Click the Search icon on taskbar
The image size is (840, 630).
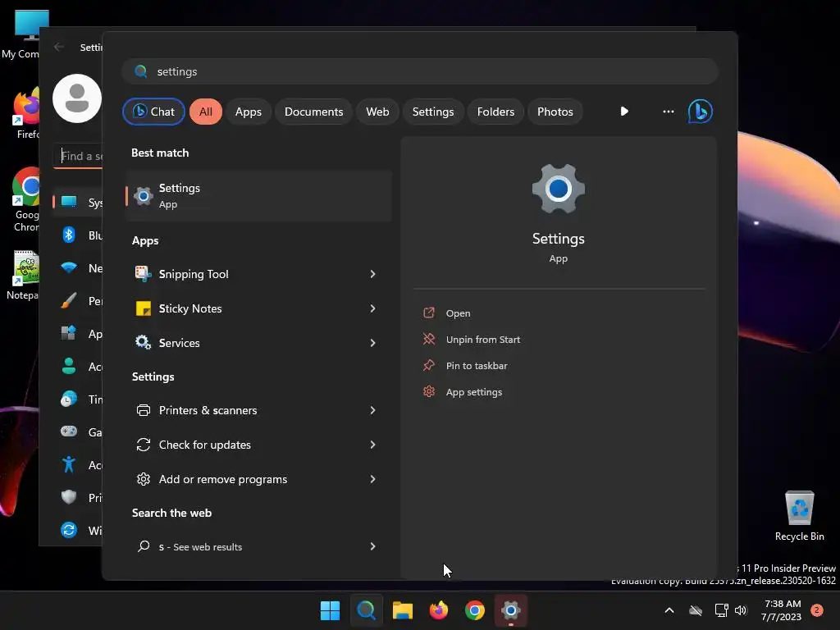click(x=367, y=610)
